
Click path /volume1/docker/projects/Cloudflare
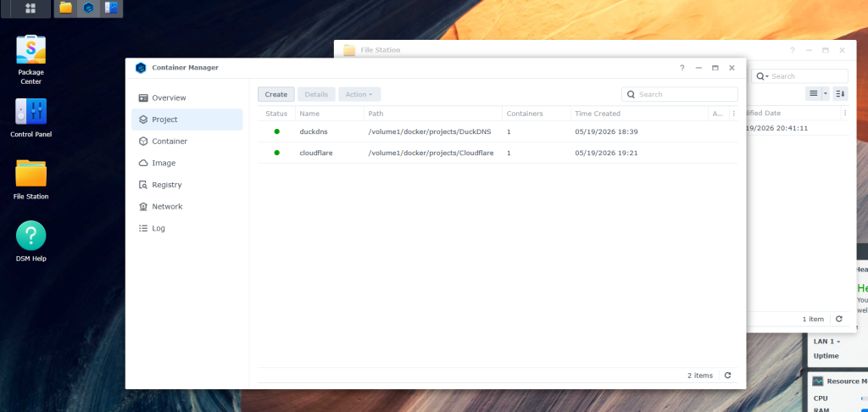pyautogui.click(x=431, y=153)
